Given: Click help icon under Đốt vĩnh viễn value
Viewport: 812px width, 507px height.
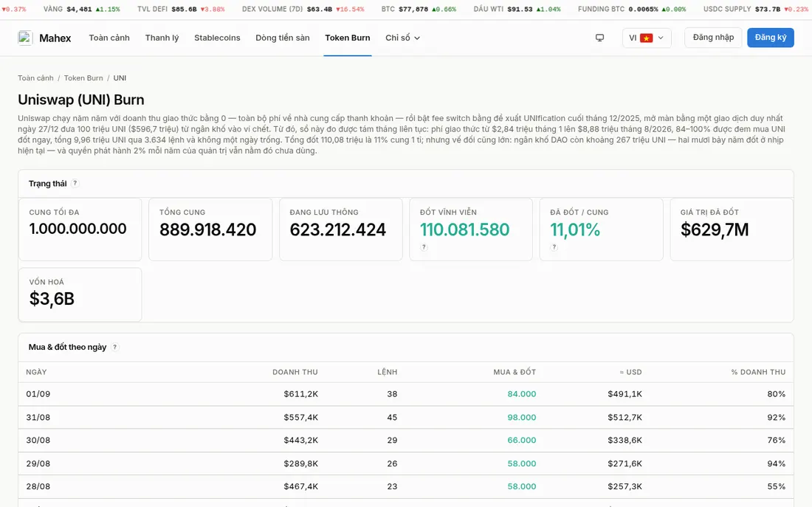Looking at the screenshot, I should tap(424, 247).
